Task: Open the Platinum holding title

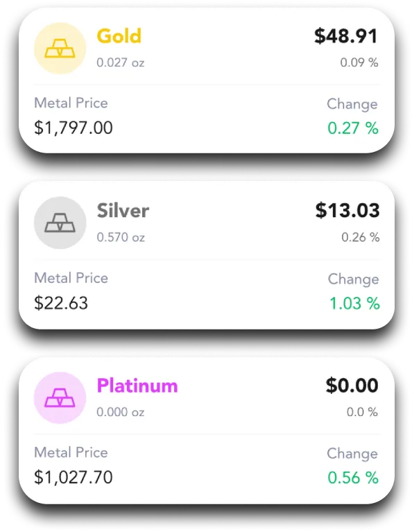Action: click(137, 386)
